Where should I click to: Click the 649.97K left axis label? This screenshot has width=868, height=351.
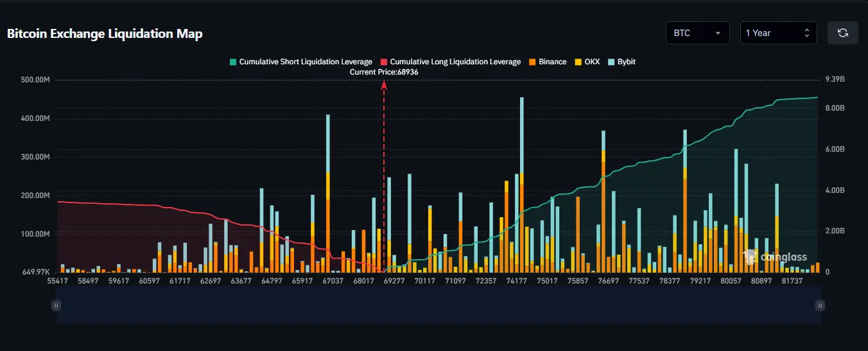tap(35, 273)
